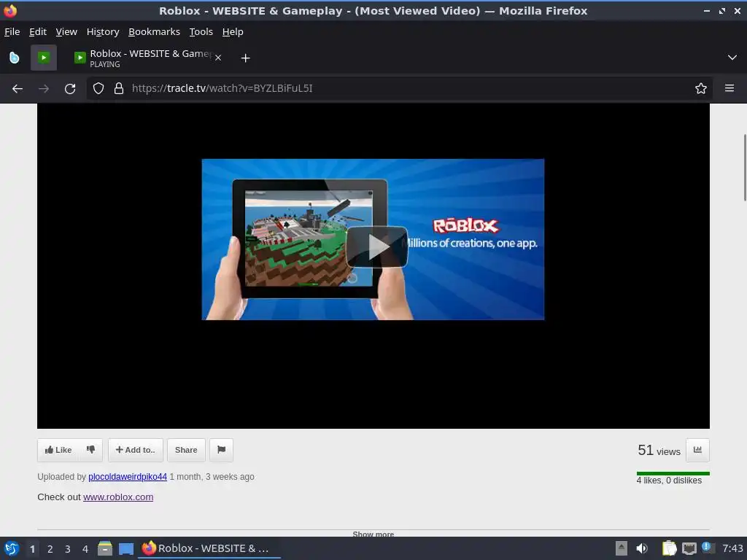Open the History menu
This screenshot has height=560, width=747.
pyautogui.click(x=103, y=32)
